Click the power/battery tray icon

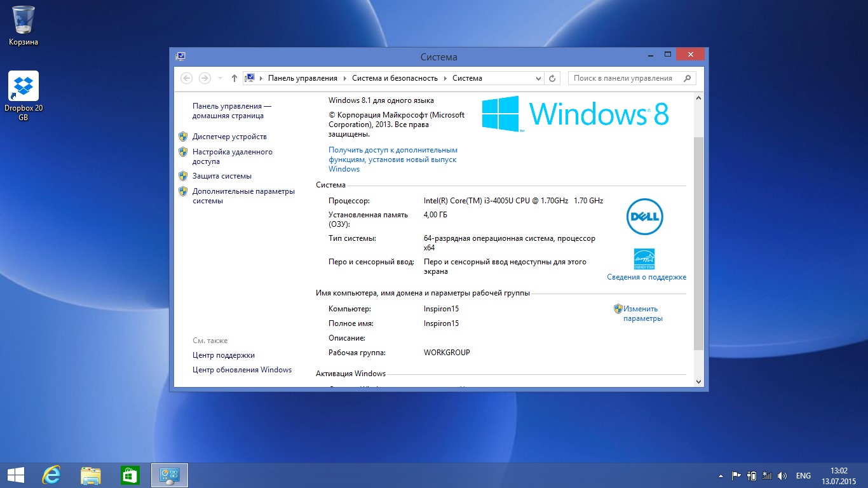tap(752, 475)
